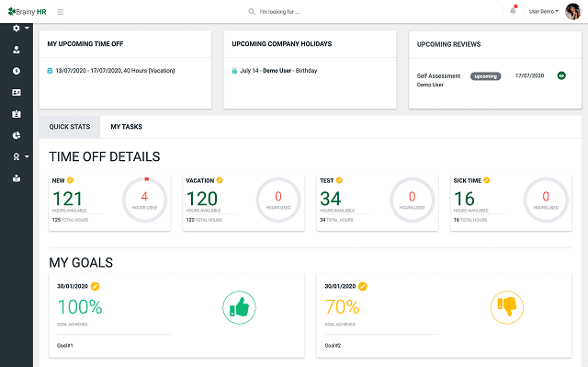Open the award ribbon sidebar icon
The height and width of the screenshot is (367, 588).
coord(17,157)
